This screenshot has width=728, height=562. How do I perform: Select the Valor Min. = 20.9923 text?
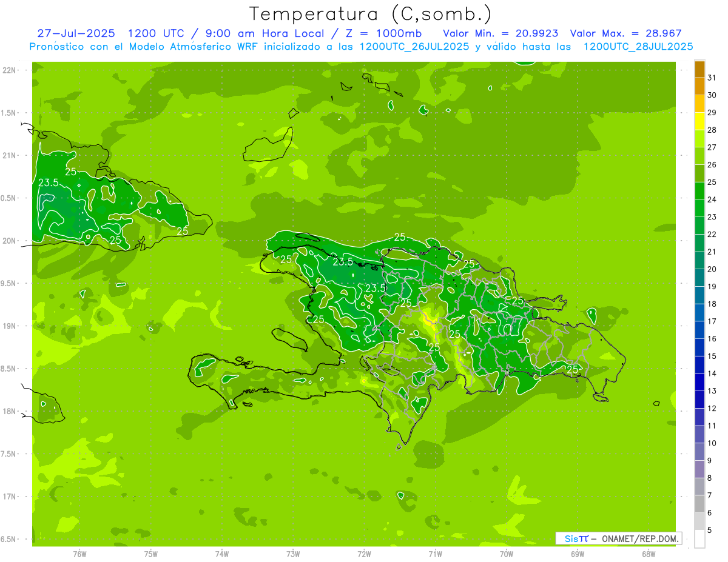[501, 34]
